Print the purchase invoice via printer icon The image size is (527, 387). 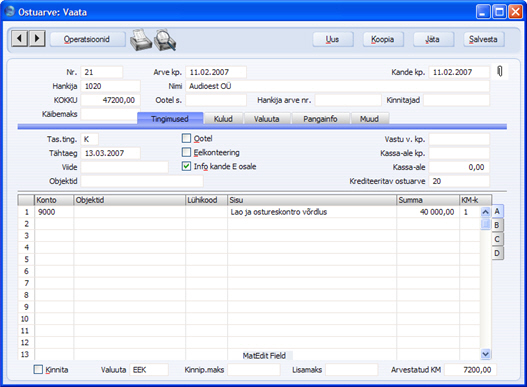140,40
